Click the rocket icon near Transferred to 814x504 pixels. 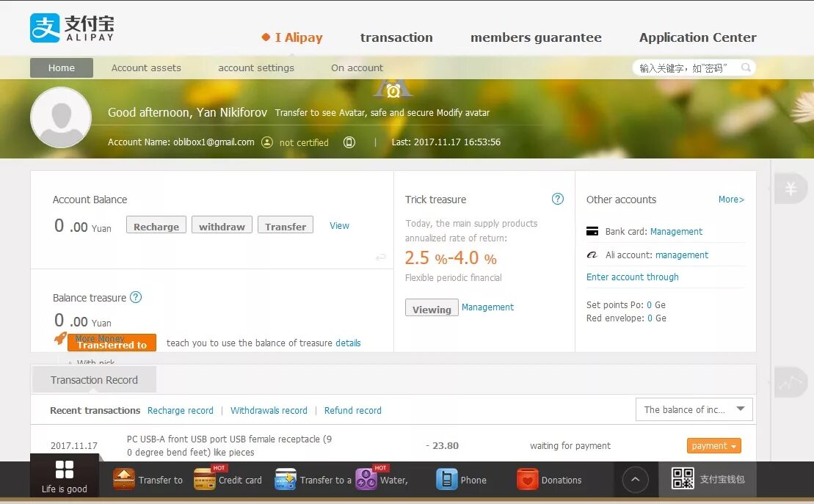(x=60, y=339)
